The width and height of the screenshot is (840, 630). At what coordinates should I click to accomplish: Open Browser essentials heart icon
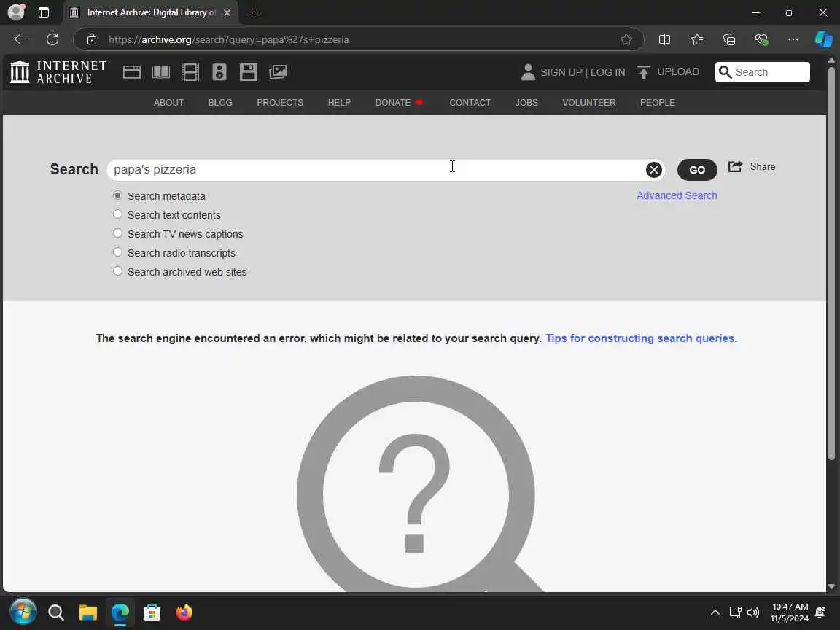[x=761, y=39]
